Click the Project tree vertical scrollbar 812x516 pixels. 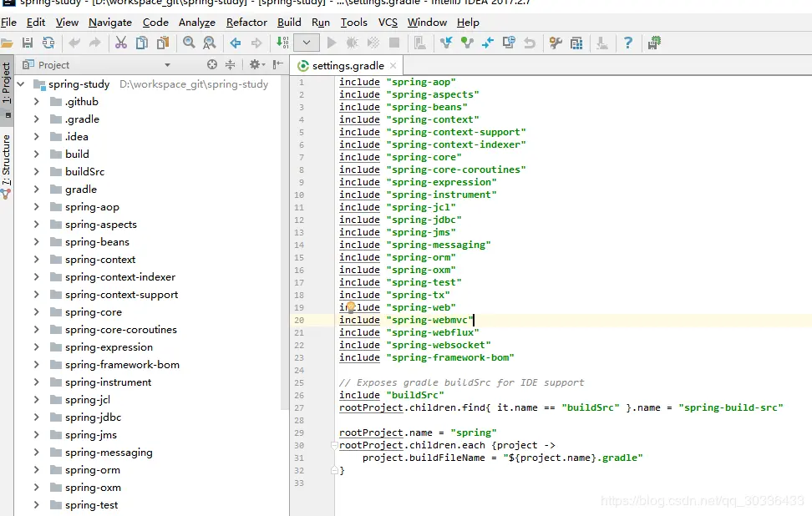(284, 243)
